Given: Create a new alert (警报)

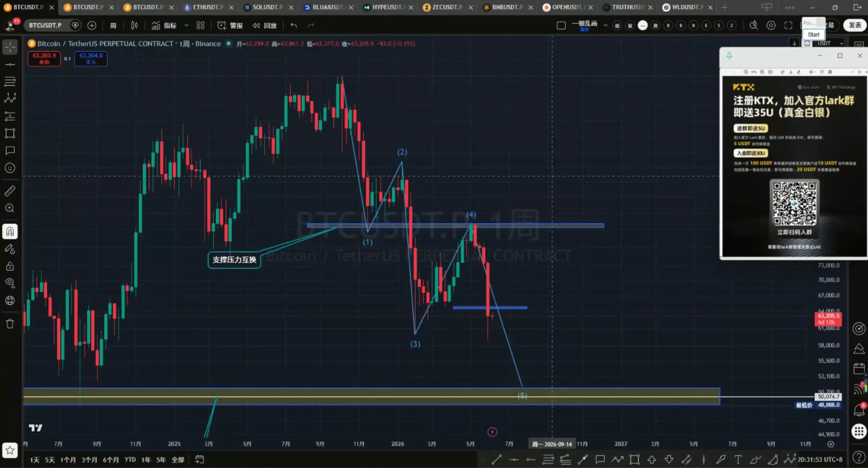Looking at the screenshot, I should pos(230,25).
